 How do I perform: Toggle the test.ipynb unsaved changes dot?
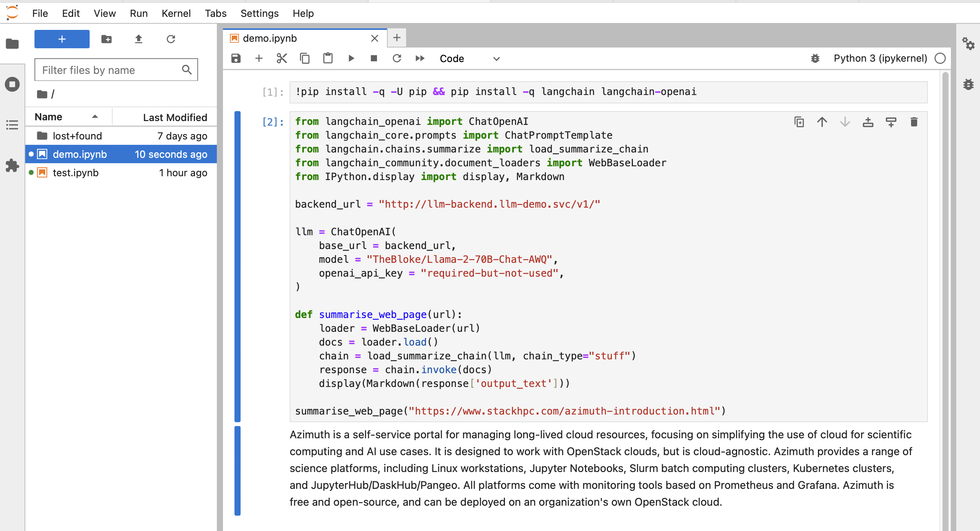[33, 172]
